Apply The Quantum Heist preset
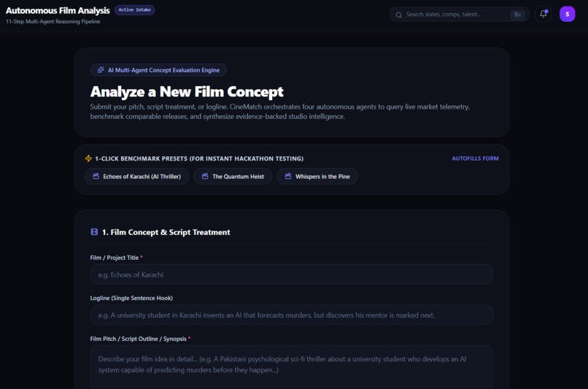The image size is (588, 389). [x=233, y=177]
